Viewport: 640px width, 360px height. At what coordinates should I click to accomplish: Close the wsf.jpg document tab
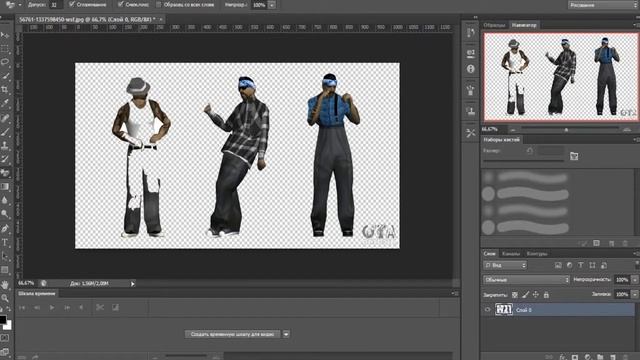tap(161, 19)
